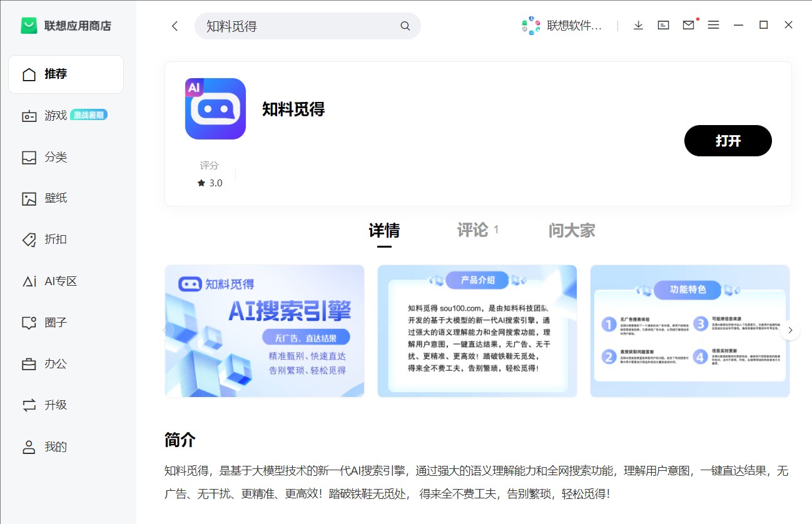The height and width of the screenshot is (524, 812).
Task: Switch to the 问大家 tab
Action: point(572,230)
